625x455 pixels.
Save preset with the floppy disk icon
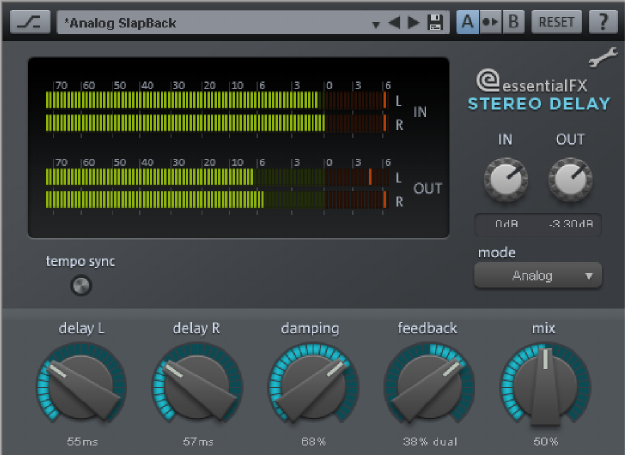click(x=435, y=22)
